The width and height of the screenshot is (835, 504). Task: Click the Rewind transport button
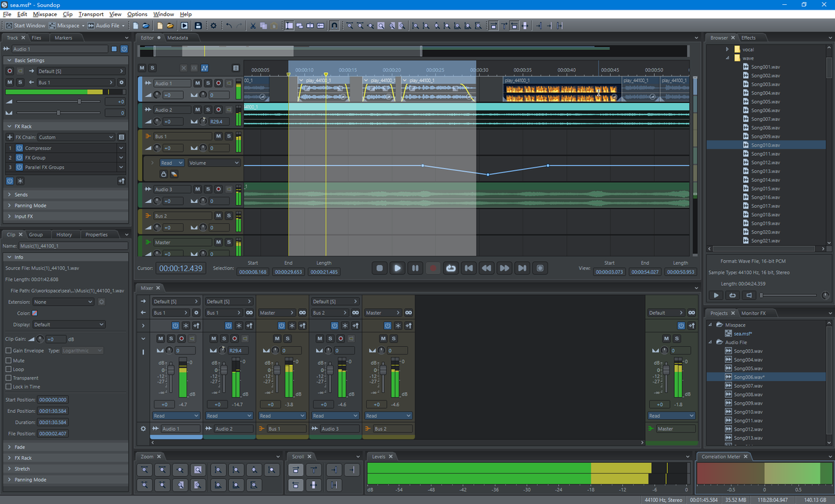point(487,268)
